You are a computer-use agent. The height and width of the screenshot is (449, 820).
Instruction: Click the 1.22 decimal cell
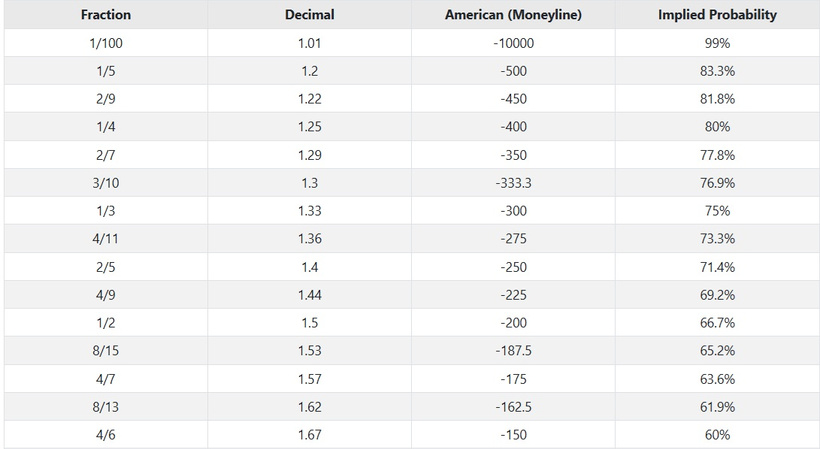(310, 99)
